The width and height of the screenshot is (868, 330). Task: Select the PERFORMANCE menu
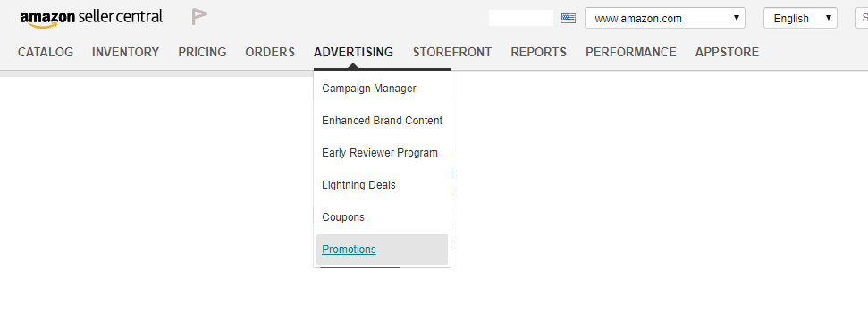[631, 52]
